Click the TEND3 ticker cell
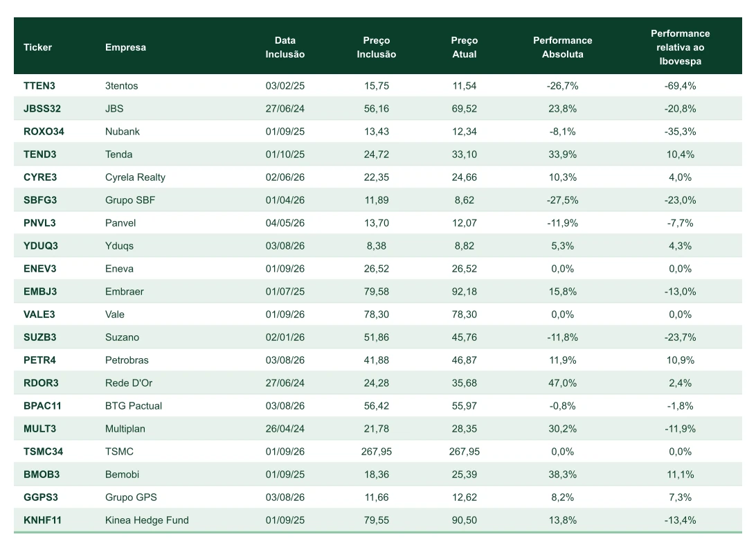756x548 pixels. point(40,154)
